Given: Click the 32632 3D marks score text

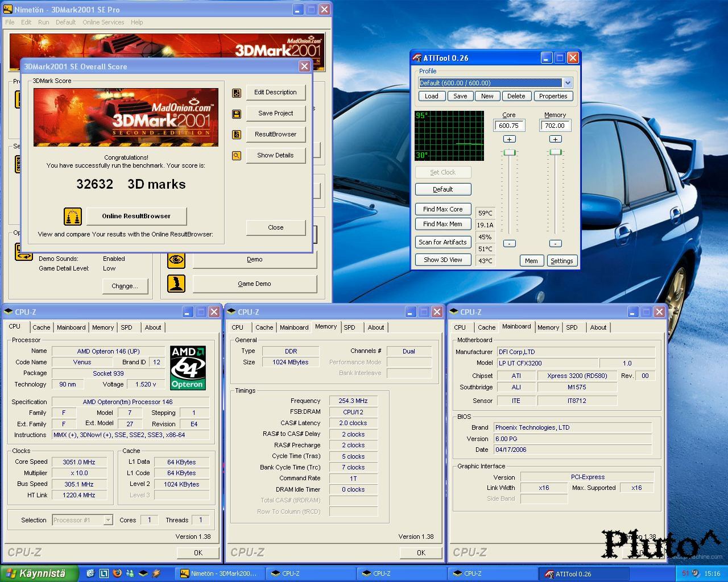Looking at the screenshot, I should (131, 184).
